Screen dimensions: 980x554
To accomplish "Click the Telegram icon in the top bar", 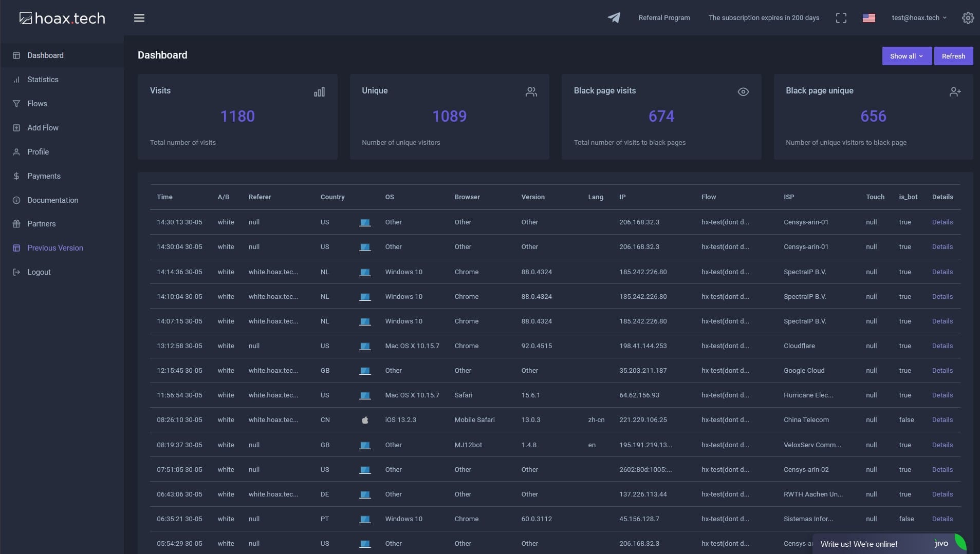I will click(x=615, y=17).
